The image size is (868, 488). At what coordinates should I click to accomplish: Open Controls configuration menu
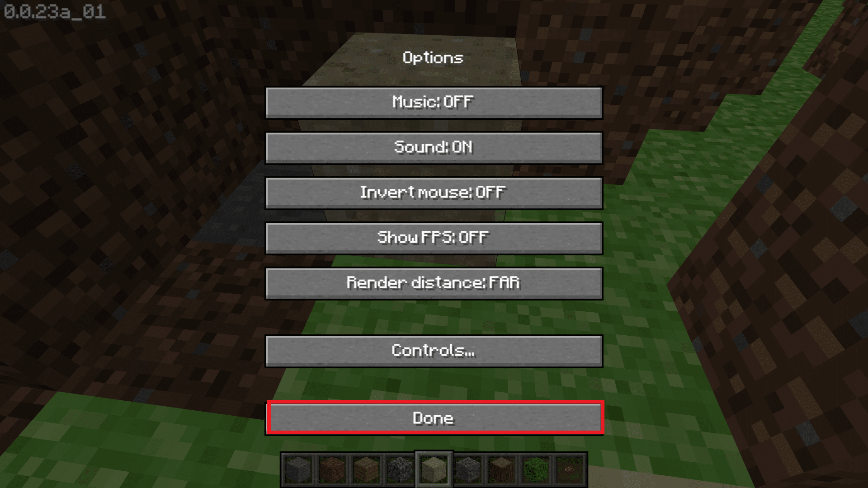point(434,350)
